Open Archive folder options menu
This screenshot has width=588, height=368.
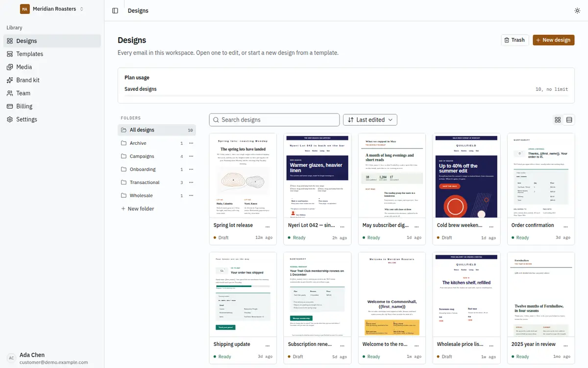[x=191, y=143]
